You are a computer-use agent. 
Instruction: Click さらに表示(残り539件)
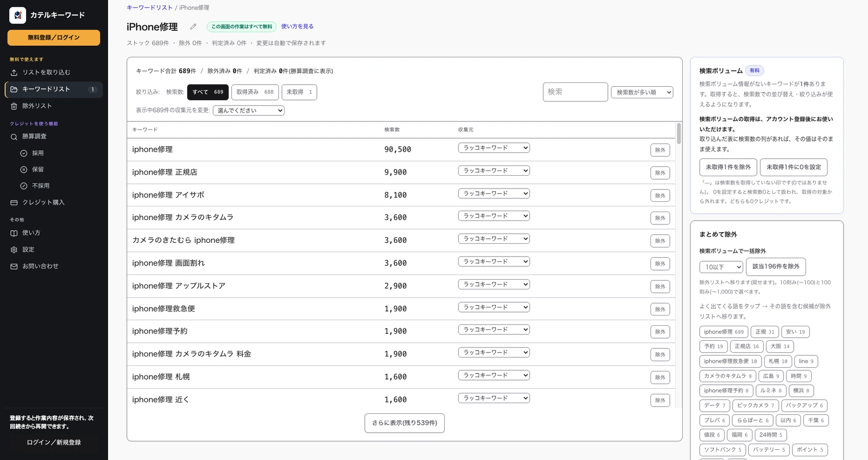(x=404, y=423)
